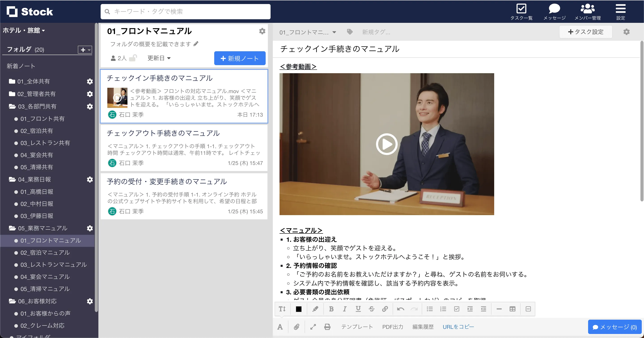Select 02_宿泊マニュアル in the folder tree
The width and height of the screenshot is (644, 338).
click(45, 252)
